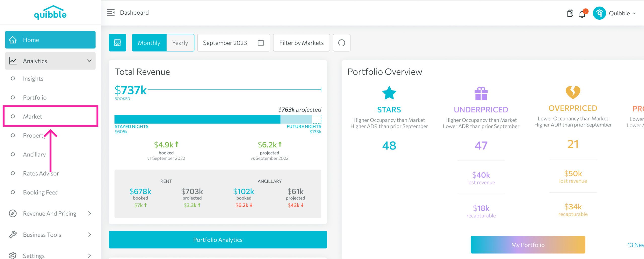The image size is (644, 259).
Task: Click the $102k ancillary booked value
Action: (244, 192)
